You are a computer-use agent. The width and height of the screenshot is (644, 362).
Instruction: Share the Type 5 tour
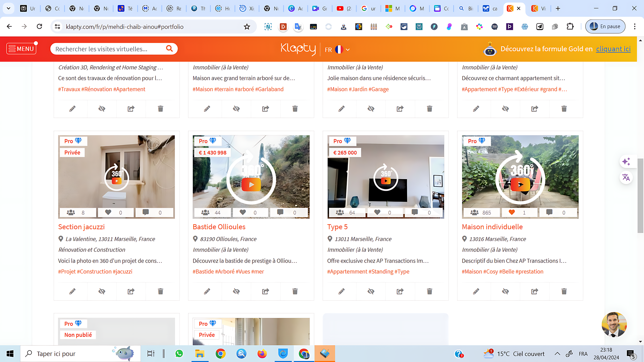click(x=400, y=291)
